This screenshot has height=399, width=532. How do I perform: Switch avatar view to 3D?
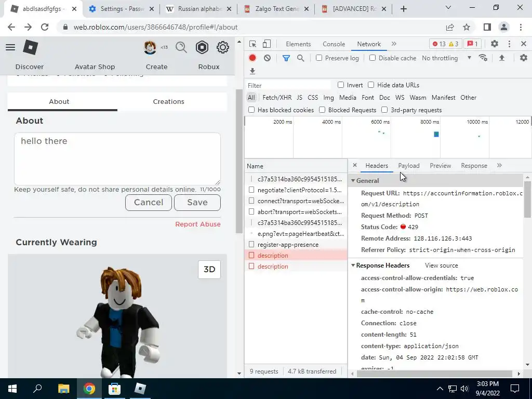tap(209, 270)
